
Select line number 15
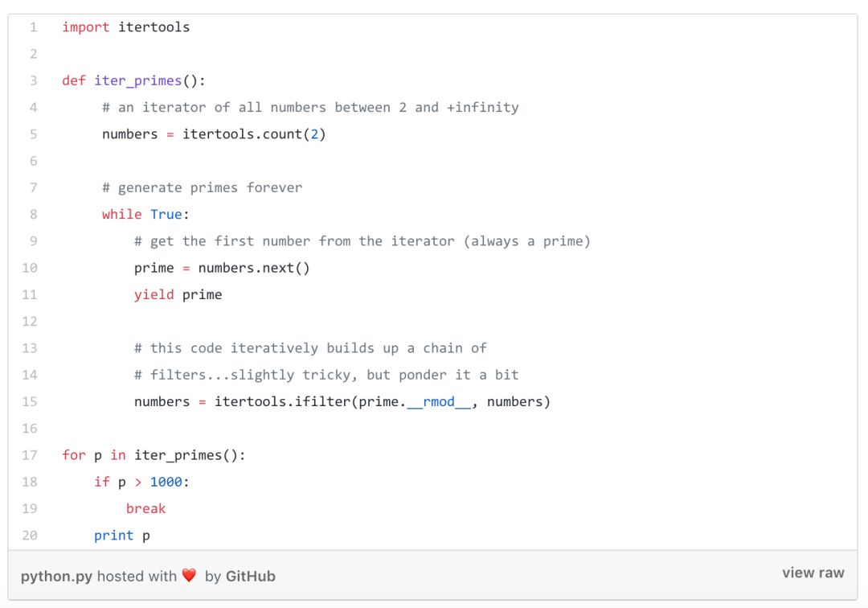tap(30, 401)
